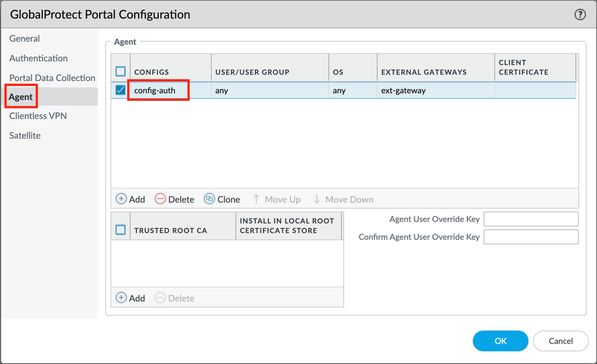Click Delete under Trusted Root CA
Screen dimensions: 597x364
(x=175, y=298)
